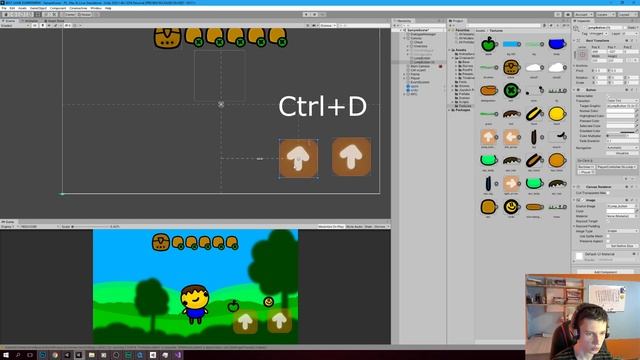
Task: Select the orange blob texture asset
Action: click(488, 90)
